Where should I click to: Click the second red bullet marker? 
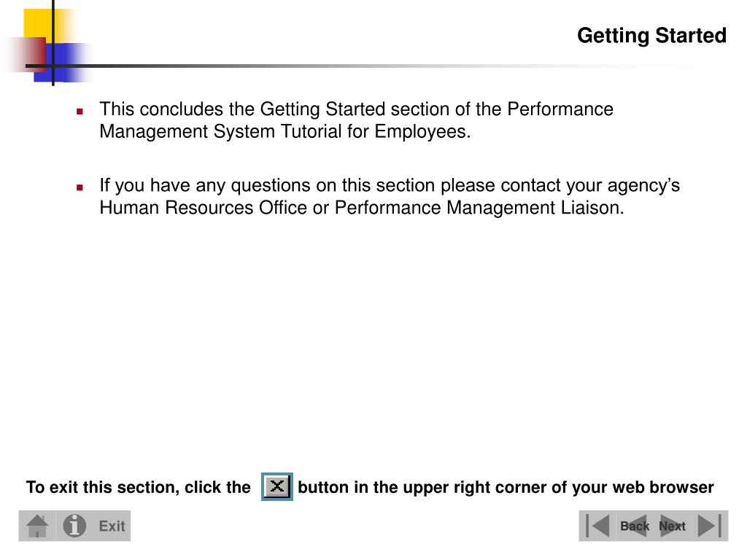(80, 187)
